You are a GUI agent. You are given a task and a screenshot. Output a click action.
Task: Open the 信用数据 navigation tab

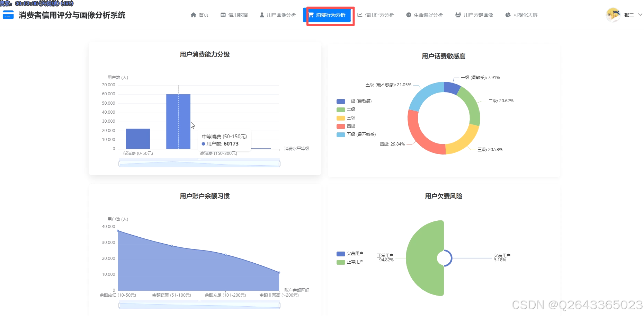[x=238, y=15]
